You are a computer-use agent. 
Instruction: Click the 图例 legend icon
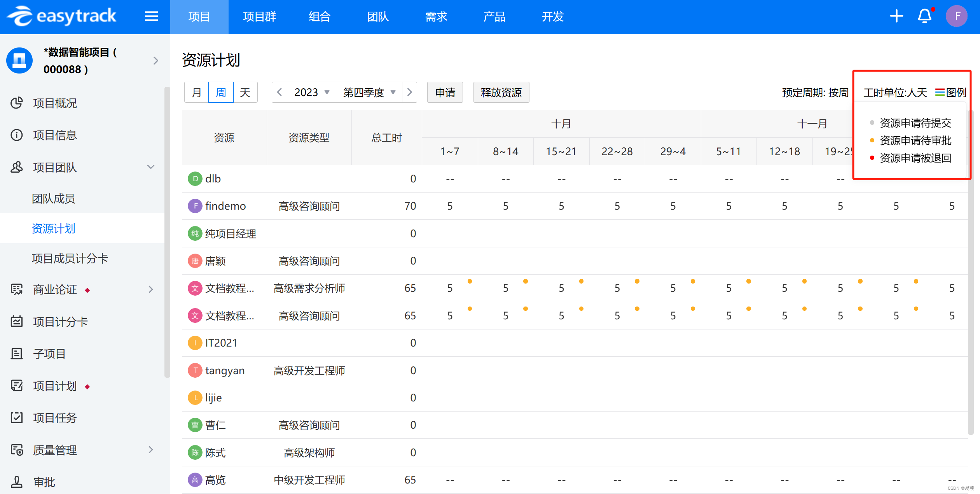[940, 93]
